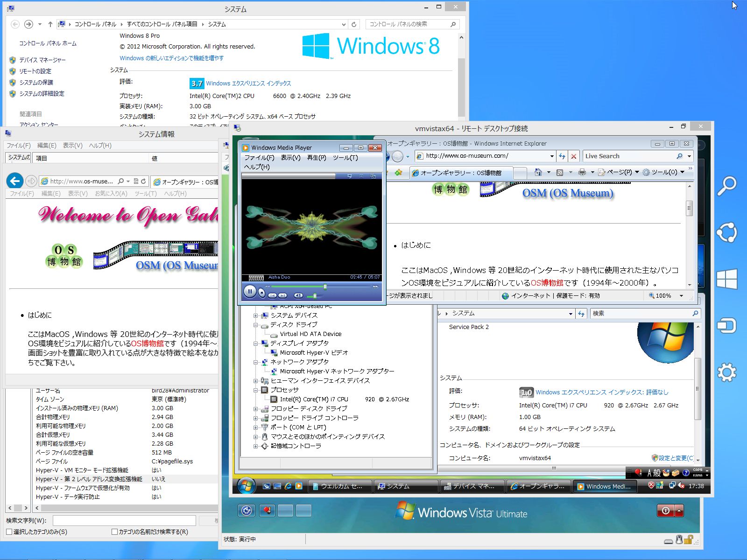Mute sound in Windows Media Player
The image size is (747, 560).
coord(298,295)
